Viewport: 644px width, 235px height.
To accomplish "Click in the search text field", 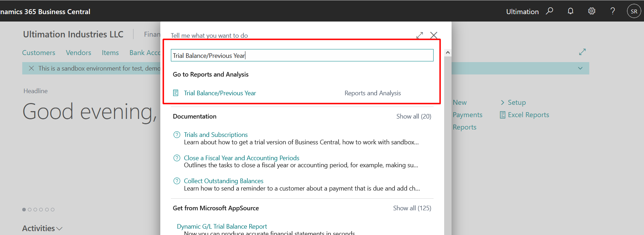I will tap(302, 55).
